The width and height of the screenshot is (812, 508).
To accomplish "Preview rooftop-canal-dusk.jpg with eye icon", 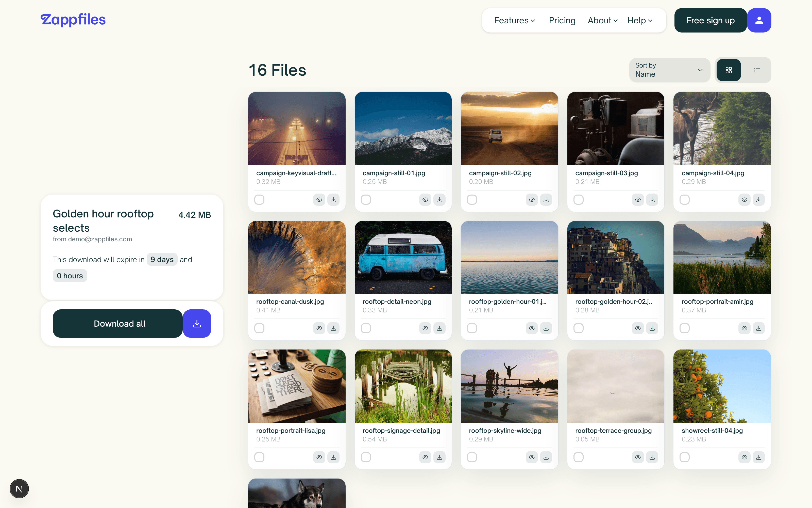I will [x=319, y=328].
